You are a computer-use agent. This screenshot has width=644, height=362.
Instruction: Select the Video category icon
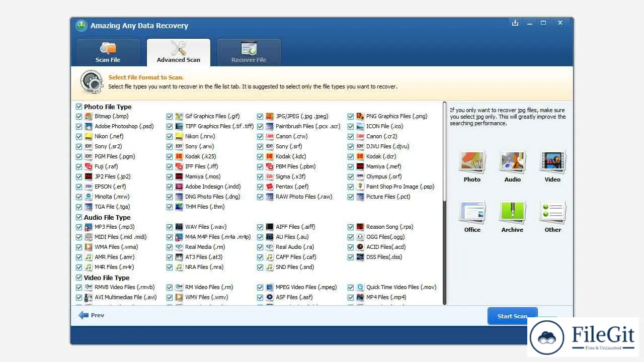tap(552, 162)
